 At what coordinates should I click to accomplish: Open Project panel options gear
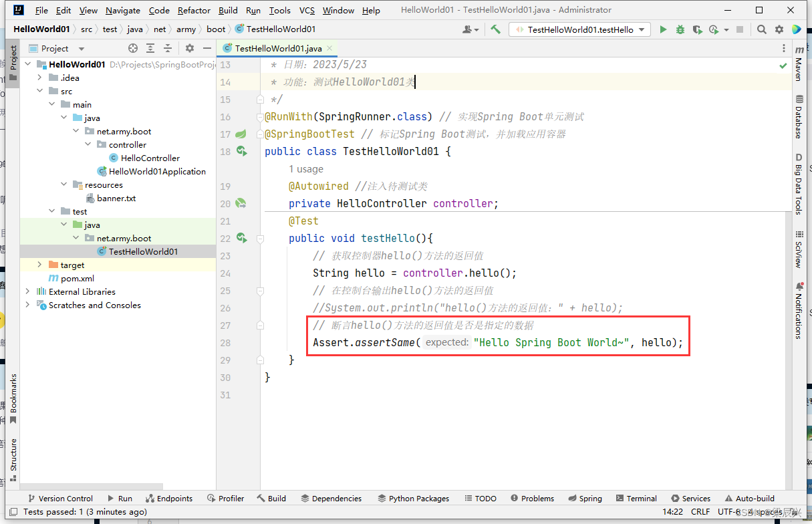coord(190,48)
